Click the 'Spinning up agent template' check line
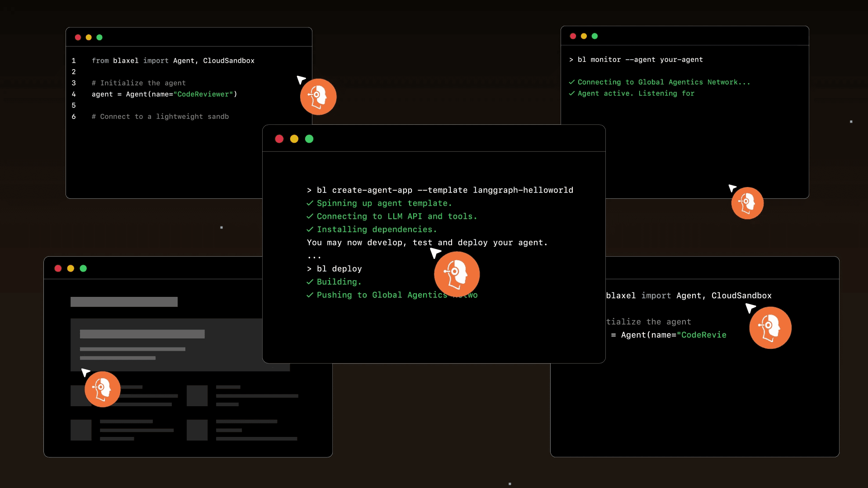Viewport: 868px width, 488px height. [384, 203]
